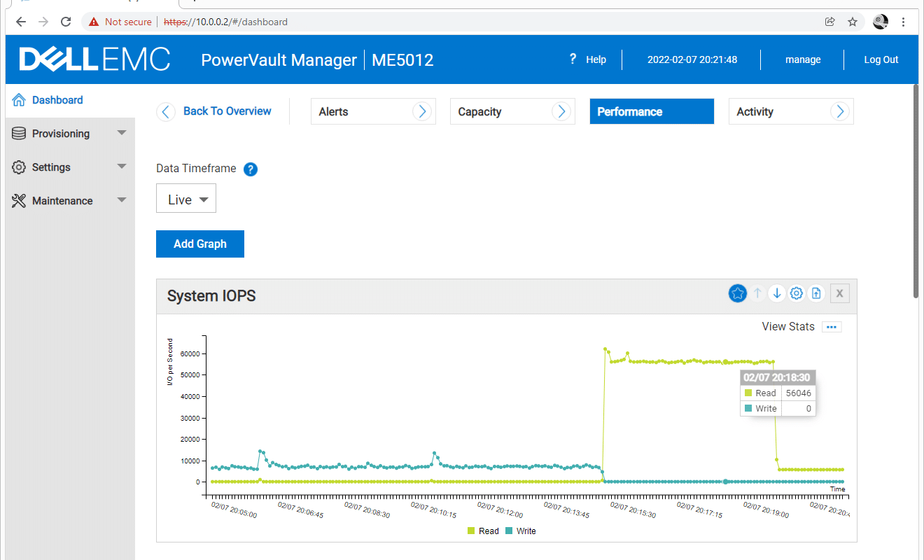Move the System IOPS graph down
The height and width of the screenshot is (560, 924).
pyautogui.click(x=776, y=294)
